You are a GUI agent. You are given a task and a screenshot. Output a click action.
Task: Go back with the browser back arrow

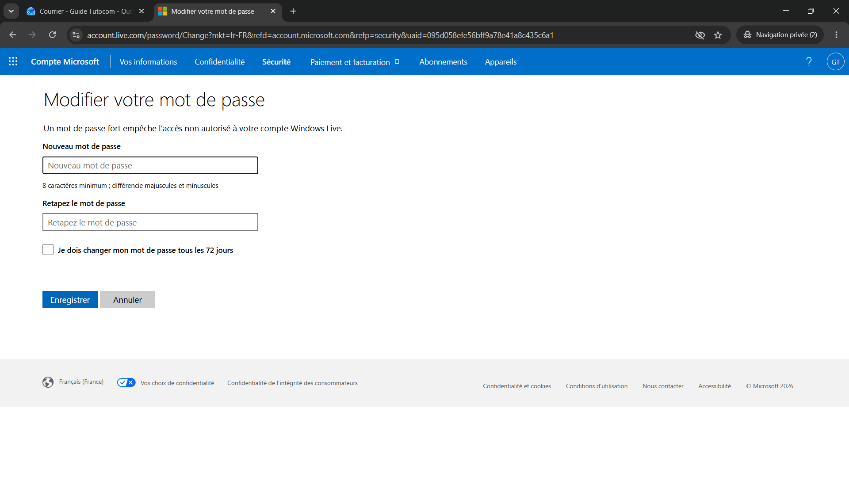click(x=12, y=35)
